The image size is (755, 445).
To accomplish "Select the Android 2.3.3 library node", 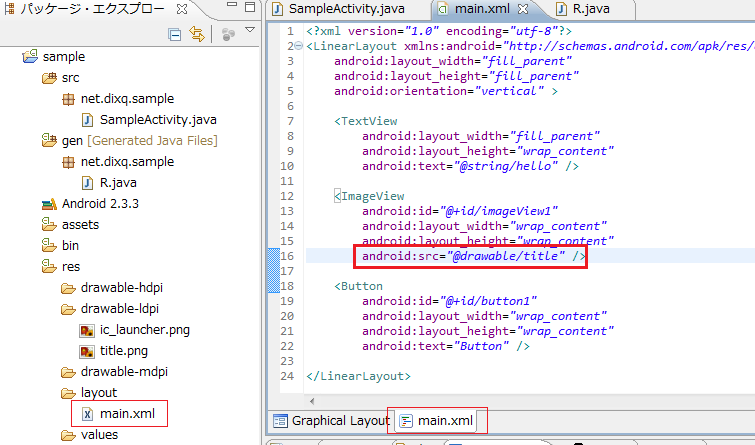I will [x=100, y=204].
